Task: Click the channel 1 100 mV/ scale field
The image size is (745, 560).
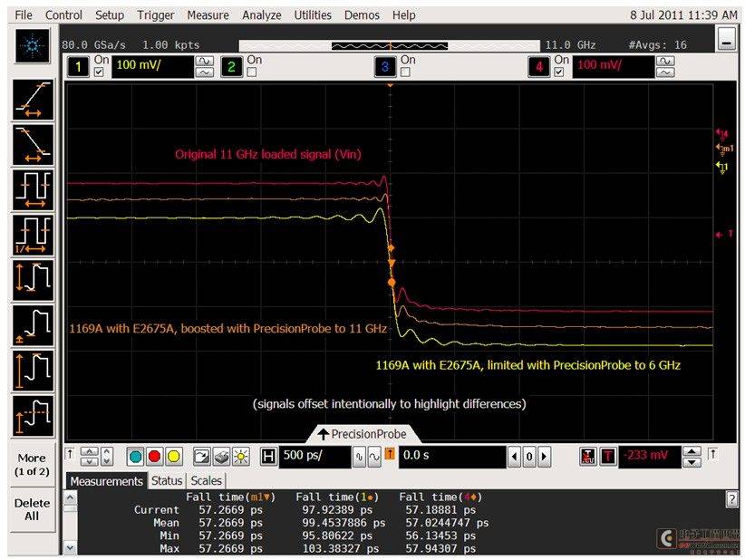Action: click(152, 66)
